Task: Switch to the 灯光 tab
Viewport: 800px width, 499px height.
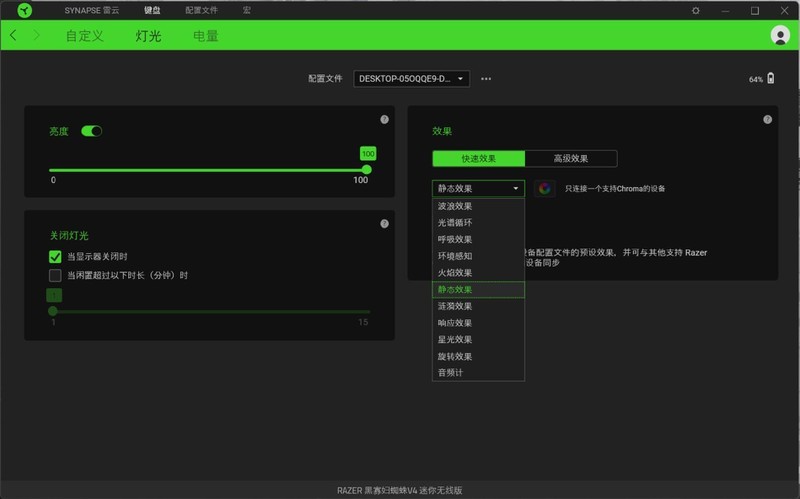Action: pos(148,36)
